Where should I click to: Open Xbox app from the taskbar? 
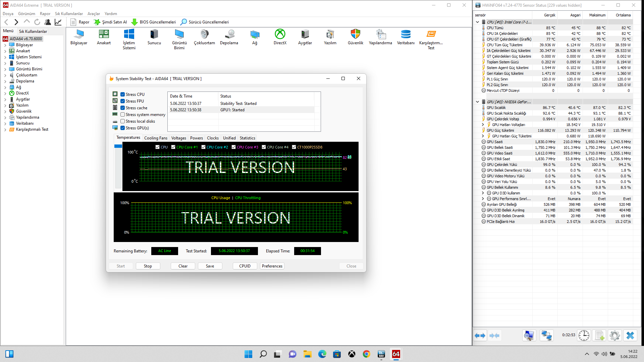click(352, 354)
